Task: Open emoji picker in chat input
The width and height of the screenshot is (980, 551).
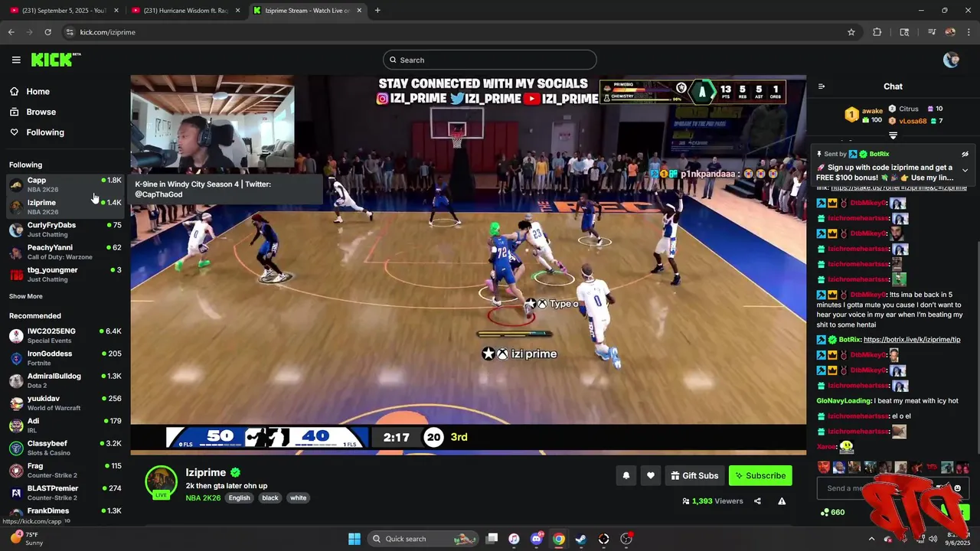Action: click(957, 488)
